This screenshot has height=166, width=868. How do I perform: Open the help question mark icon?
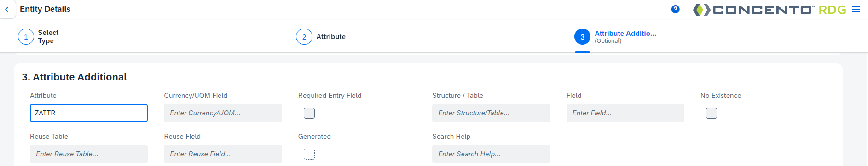675,9
